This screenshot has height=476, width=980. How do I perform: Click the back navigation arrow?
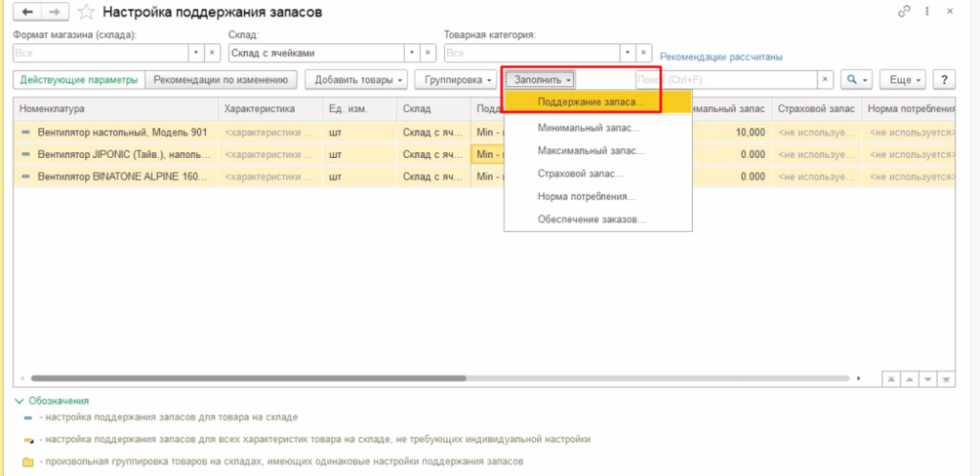26,12
